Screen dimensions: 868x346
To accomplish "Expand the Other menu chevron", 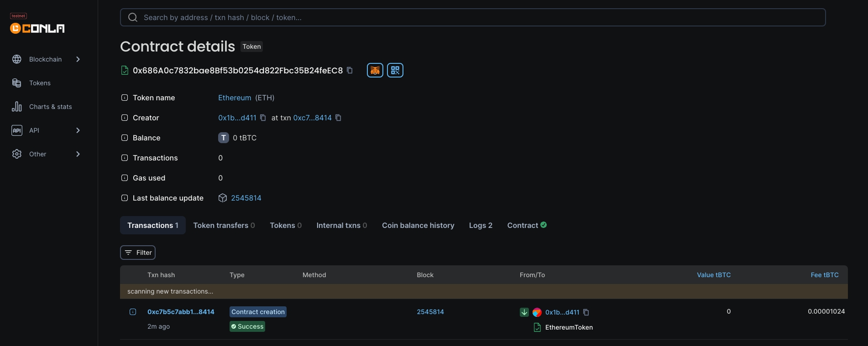I will point(78,154).
